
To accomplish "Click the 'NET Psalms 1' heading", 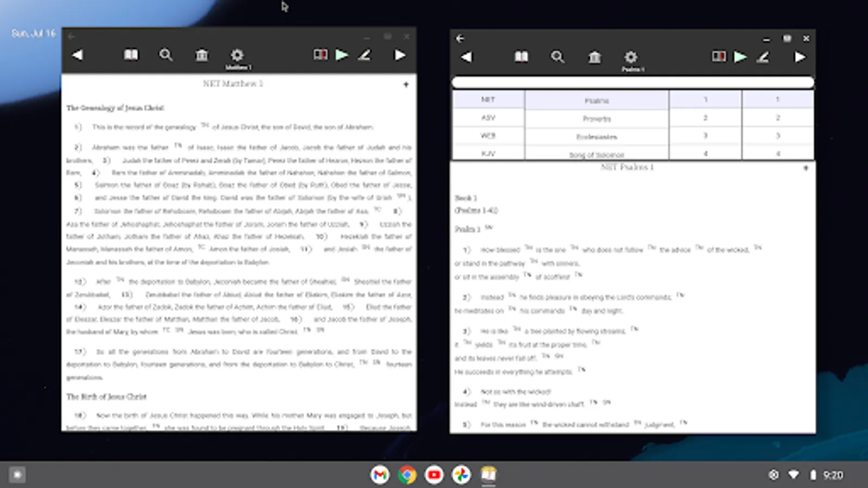I will [x=627, y=167].
